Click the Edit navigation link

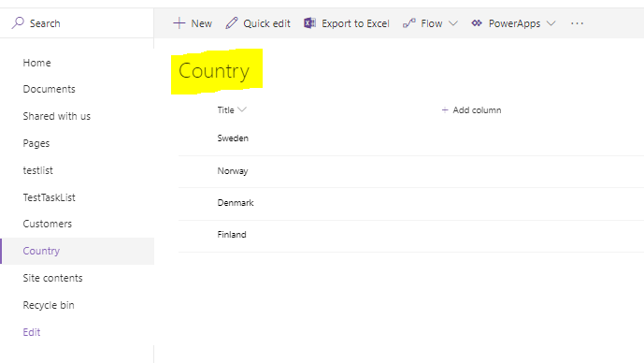tap(32, 332)
